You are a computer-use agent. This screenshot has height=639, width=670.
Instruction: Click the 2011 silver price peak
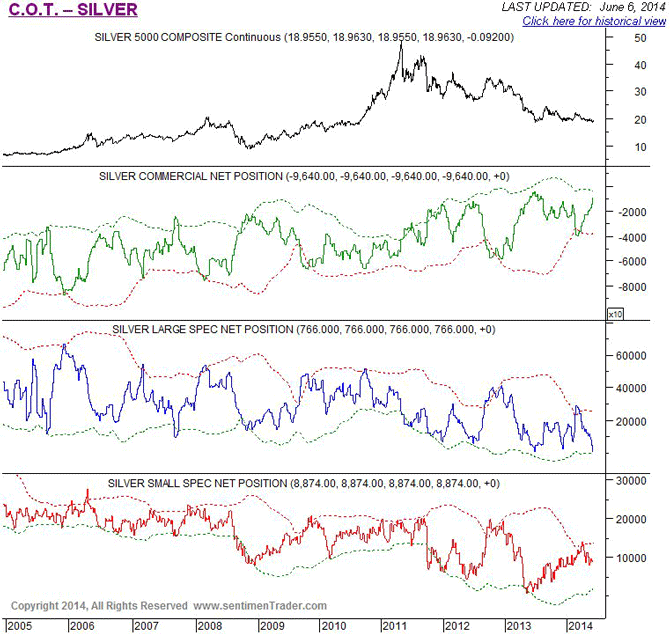[401, 44]
